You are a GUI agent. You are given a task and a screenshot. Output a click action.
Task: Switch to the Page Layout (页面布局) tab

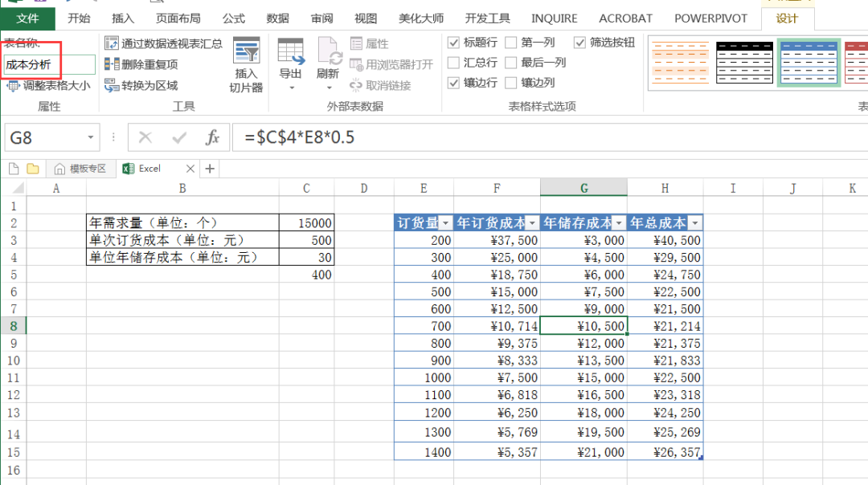pyautogui.click(x=178, y=18)
